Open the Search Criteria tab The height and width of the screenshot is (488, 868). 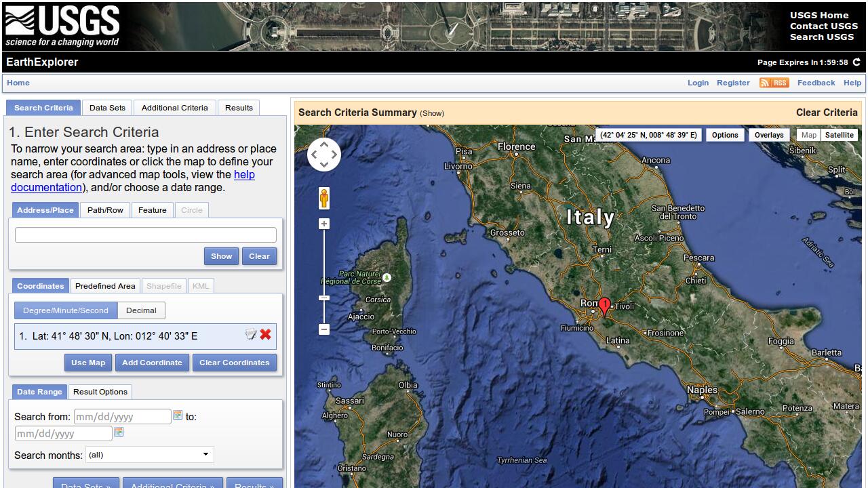click(x=43, y=108)
